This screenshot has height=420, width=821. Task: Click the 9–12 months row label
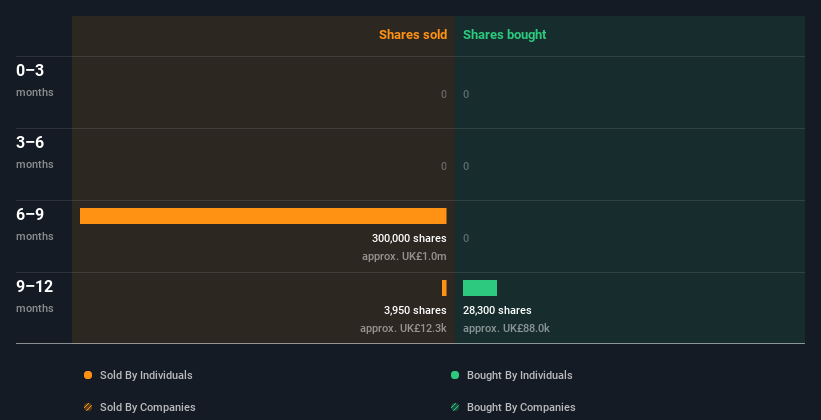click(x=35, y=296)
